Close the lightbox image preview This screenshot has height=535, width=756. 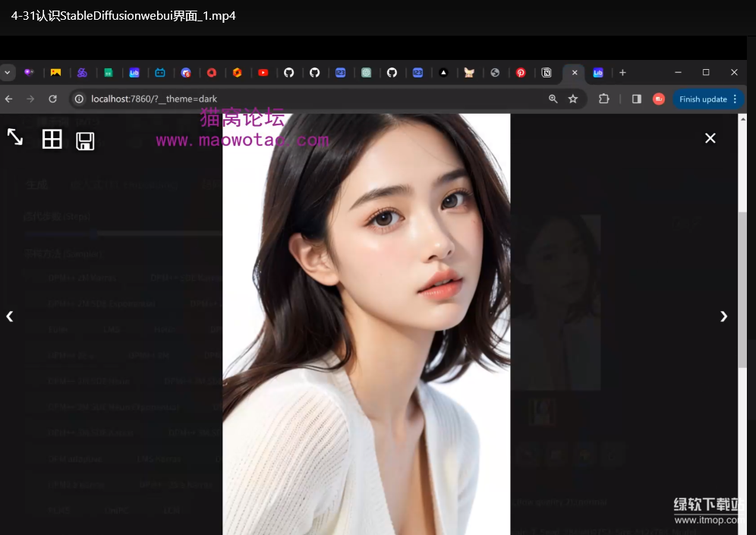click(x=710, y=138)
